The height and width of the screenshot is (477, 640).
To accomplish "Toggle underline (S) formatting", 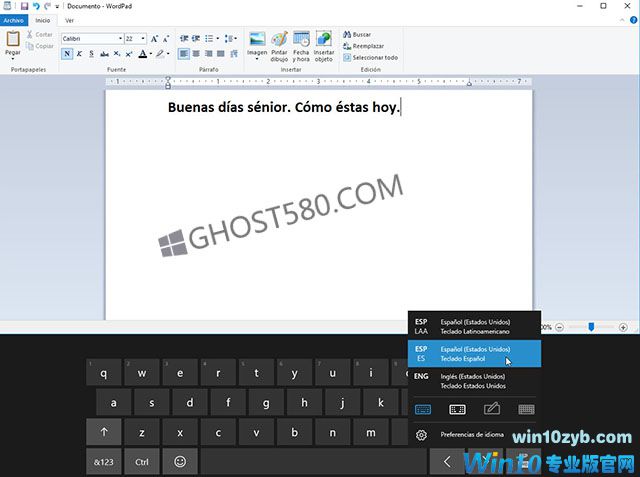I will coord(91,53).
